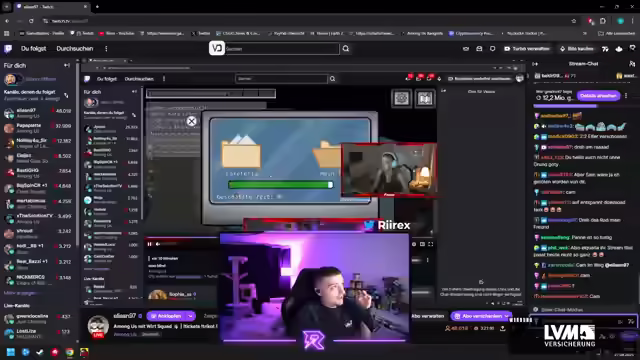Toggle fullscreen on the inner player
This screenshot has width=640, height=360.
(x=430, y=244)
